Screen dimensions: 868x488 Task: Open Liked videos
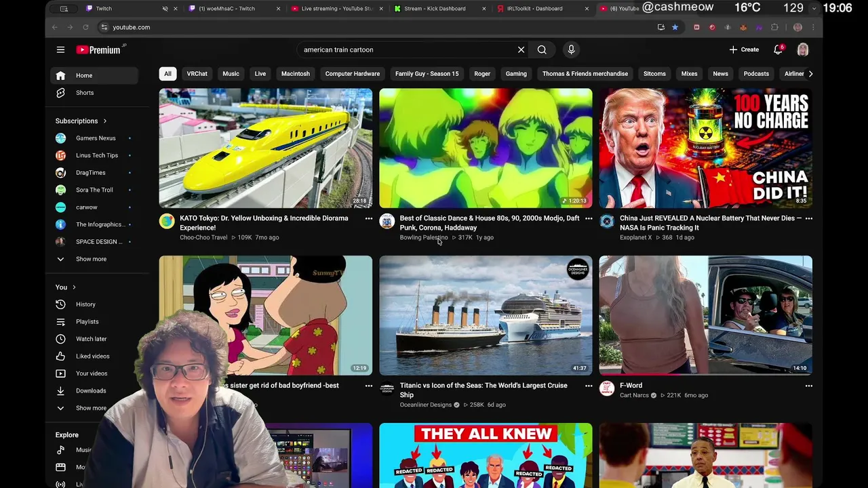click(94, 357)
